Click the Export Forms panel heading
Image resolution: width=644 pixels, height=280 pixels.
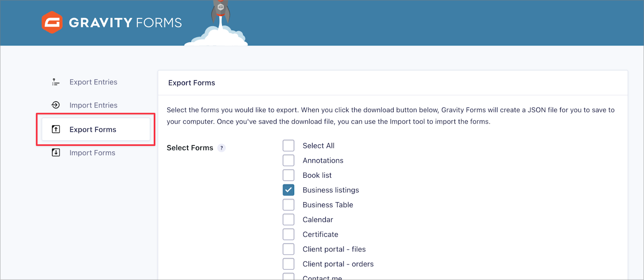click(x=192, y=83)
